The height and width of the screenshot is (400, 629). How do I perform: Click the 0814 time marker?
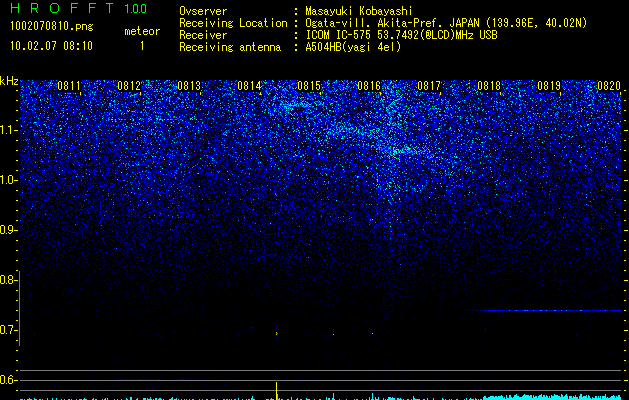(249, 85)
